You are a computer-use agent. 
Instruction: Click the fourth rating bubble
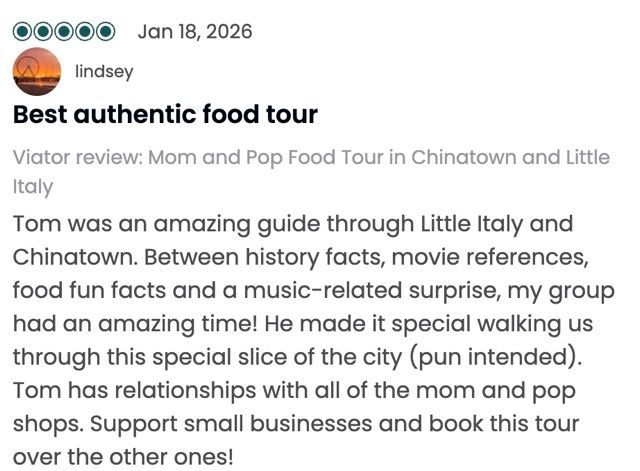pos(85,32)
